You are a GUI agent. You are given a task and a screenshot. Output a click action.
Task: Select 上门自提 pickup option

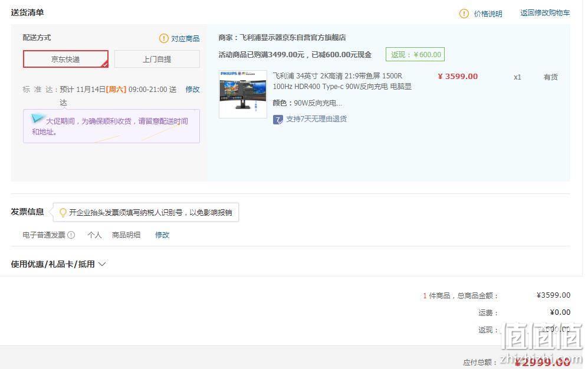[x=157, y=59]
